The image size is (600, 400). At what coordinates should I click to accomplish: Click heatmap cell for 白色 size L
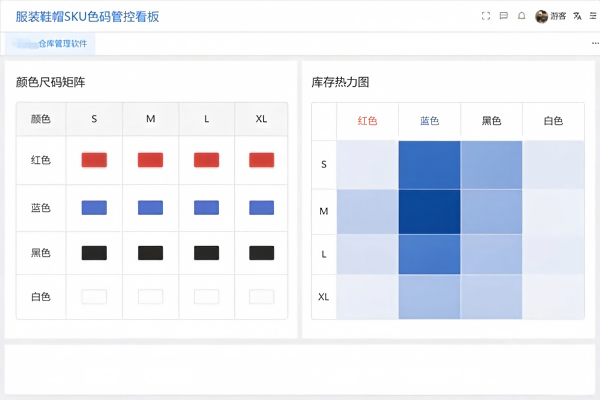pos(553,255)
